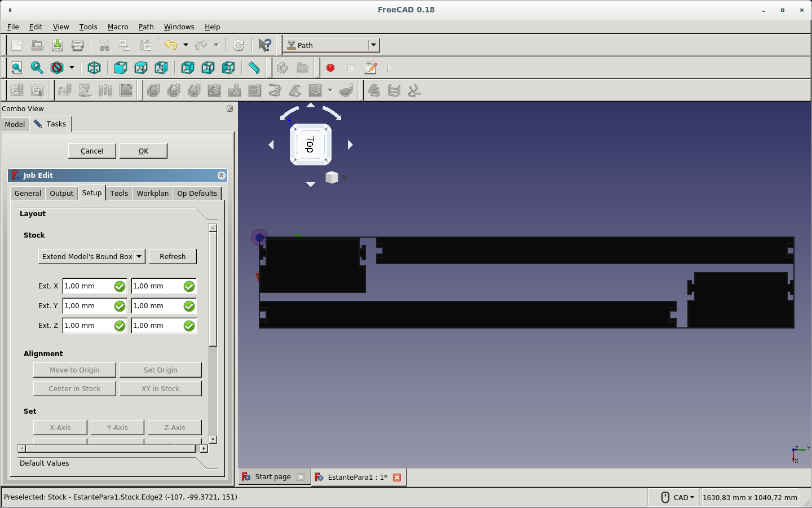Viewport: 812px width, 508px height.
Task: Set left view
Action: (228, 68)
